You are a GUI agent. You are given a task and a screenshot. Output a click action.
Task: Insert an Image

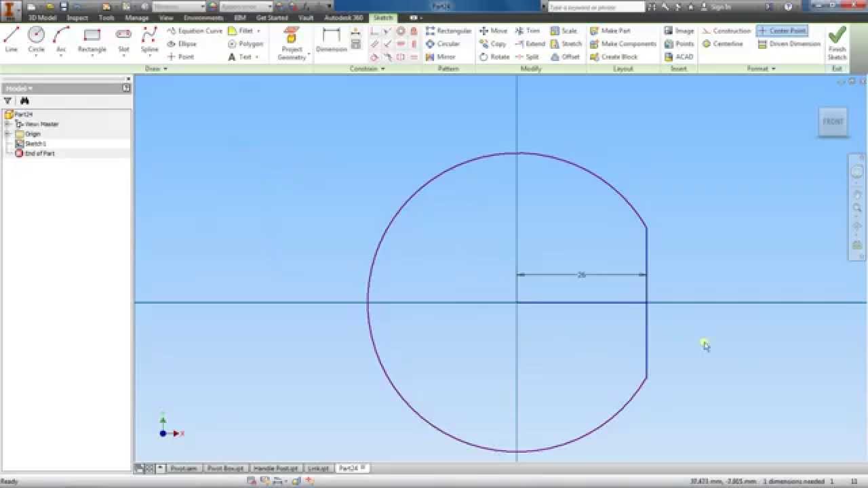[x=679, y=30]
